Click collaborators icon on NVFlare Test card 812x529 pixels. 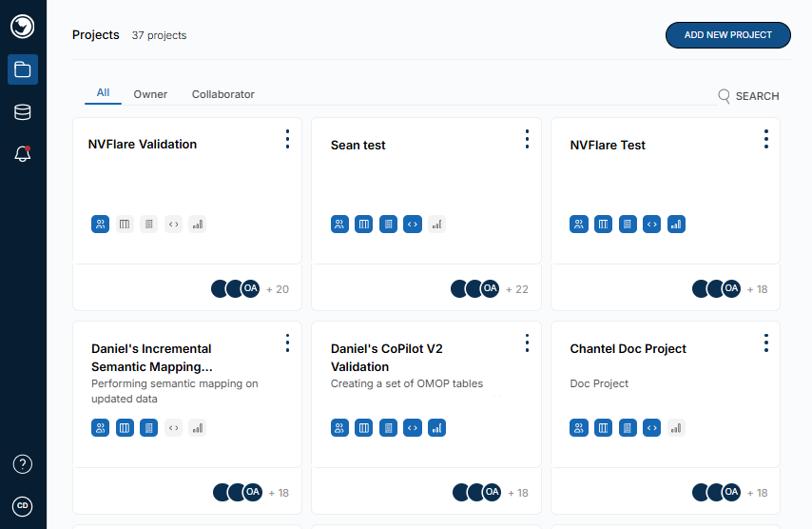click(x=579, y=225)
